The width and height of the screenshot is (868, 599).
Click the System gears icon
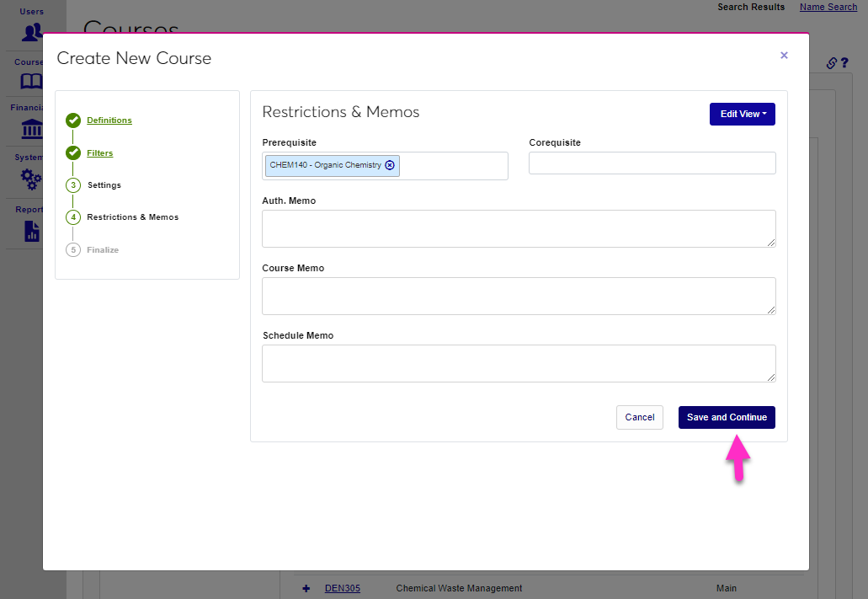(30, 179)
